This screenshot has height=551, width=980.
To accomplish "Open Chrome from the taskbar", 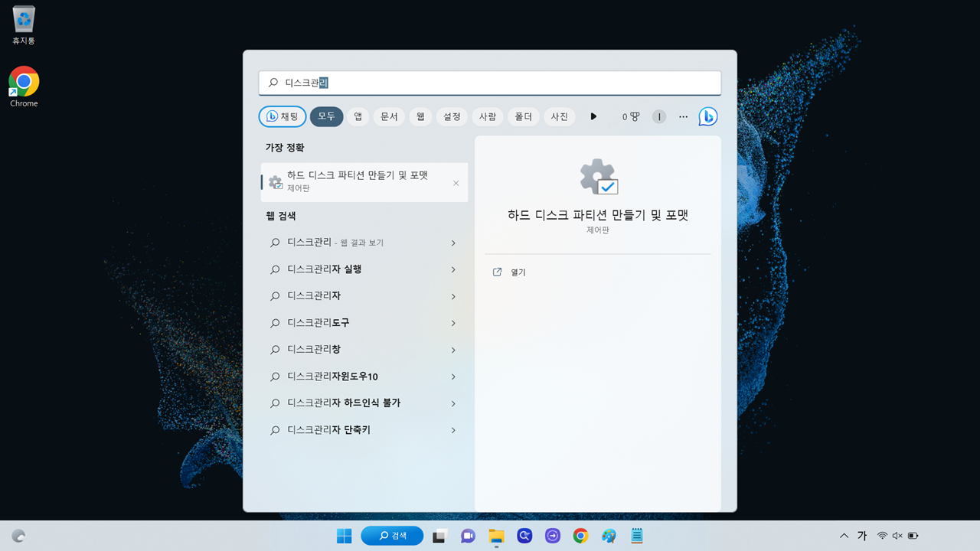I will (580, 536).
